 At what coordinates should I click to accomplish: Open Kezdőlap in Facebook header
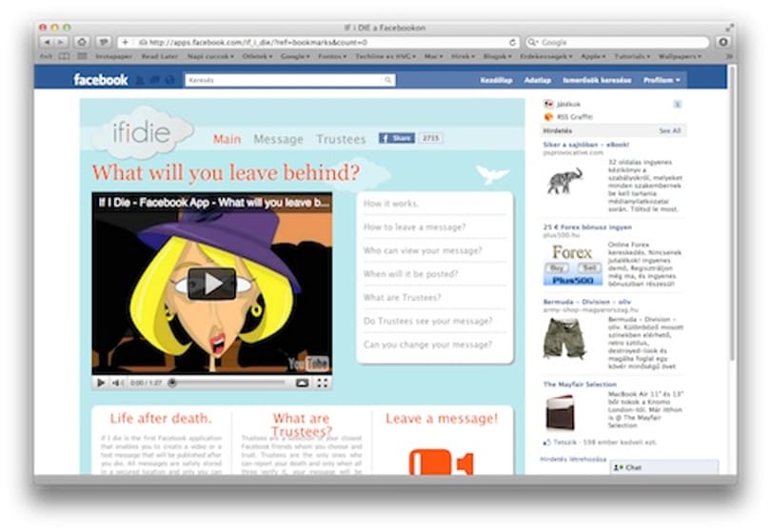tap(496, 80)
